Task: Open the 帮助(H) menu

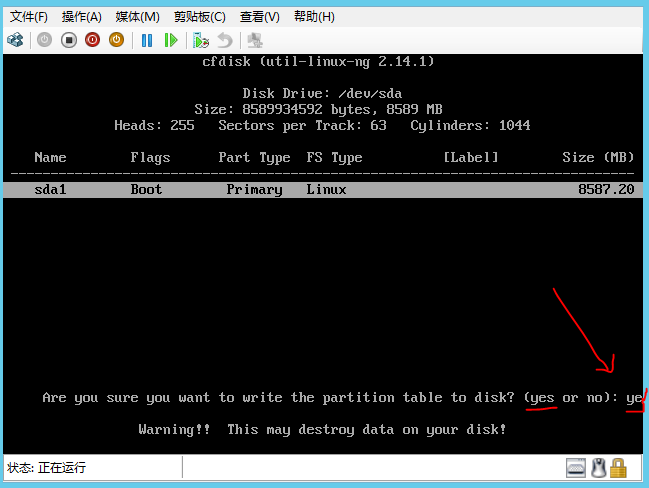Action: click(x=314, y=17)
